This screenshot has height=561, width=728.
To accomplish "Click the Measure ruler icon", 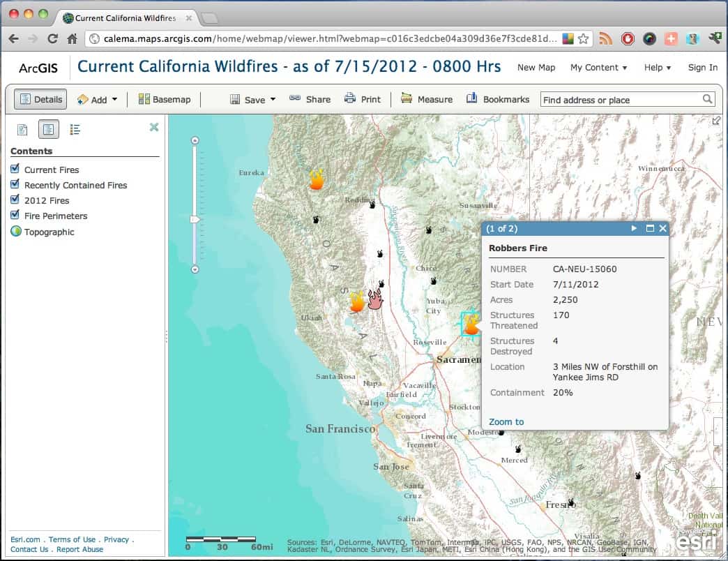I will (x=407, y=99).
